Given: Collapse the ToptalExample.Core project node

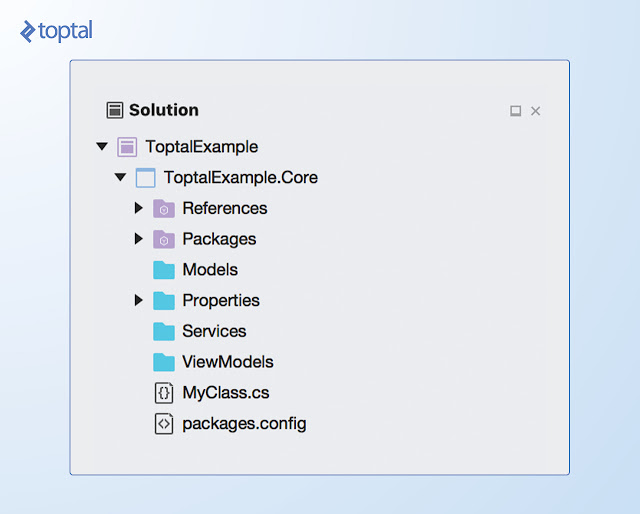Looking at the screenshot, I should point(121,178).
